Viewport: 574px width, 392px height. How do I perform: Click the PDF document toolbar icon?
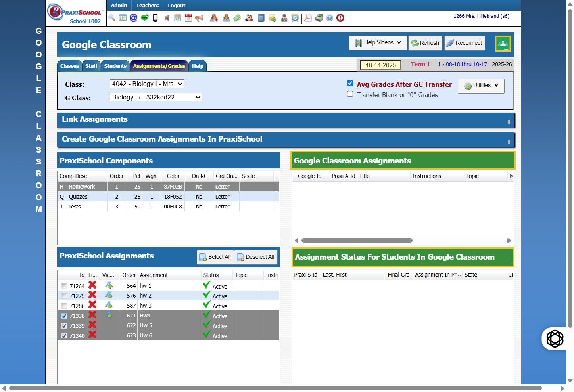click(x=307, y=18)
